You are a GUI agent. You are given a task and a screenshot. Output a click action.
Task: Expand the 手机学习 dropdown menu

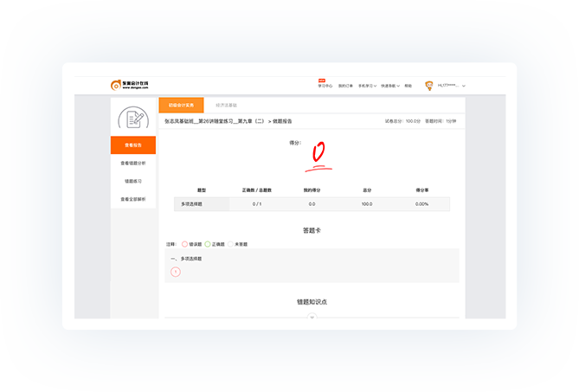click(x=367, y=86)
